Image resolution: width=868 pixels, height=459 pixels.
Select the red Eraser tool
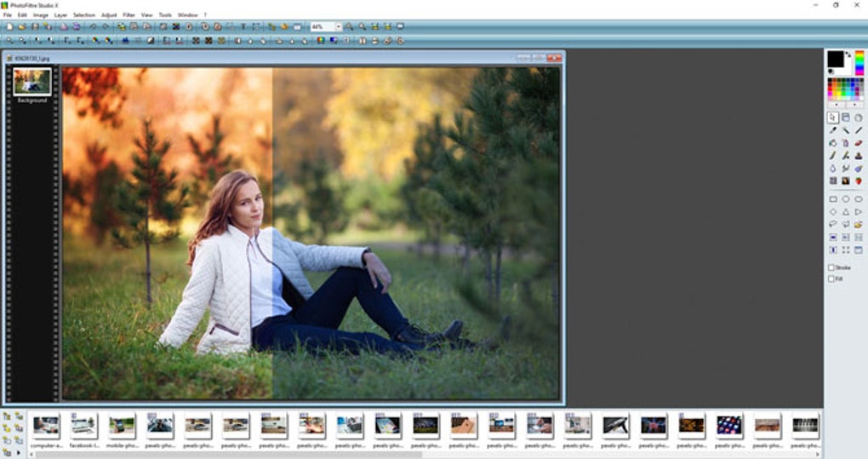click(859, 143)
